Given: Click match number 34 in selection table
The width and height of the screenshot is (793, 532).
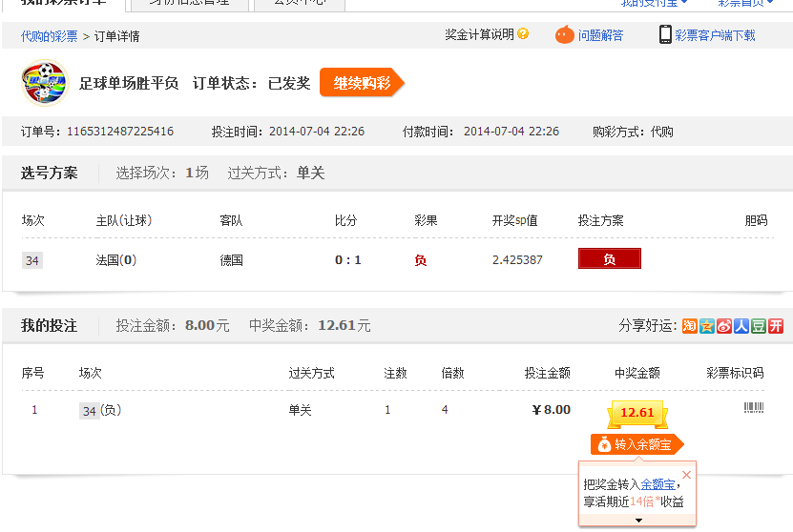Looking at the screenshot, I should pyautogui.click(x=32, y=260).
